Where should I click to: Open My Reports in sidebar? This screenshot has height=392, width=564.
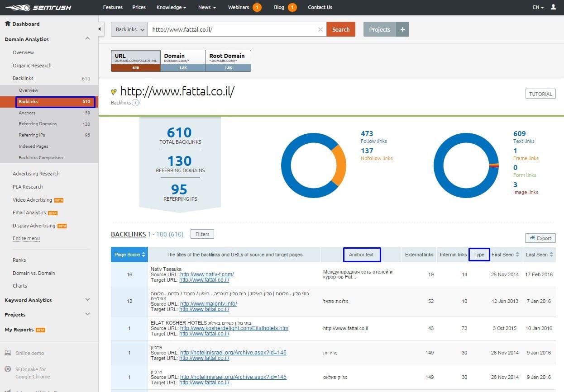click(x=19, y=330)
